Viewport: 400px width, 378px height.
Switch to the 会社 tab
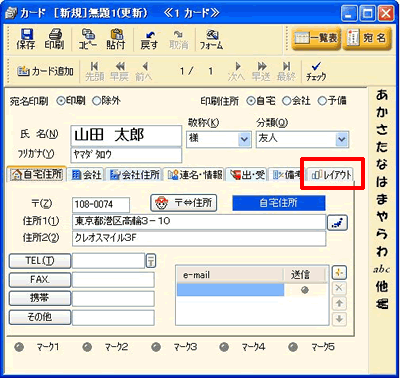coord(86,175)
